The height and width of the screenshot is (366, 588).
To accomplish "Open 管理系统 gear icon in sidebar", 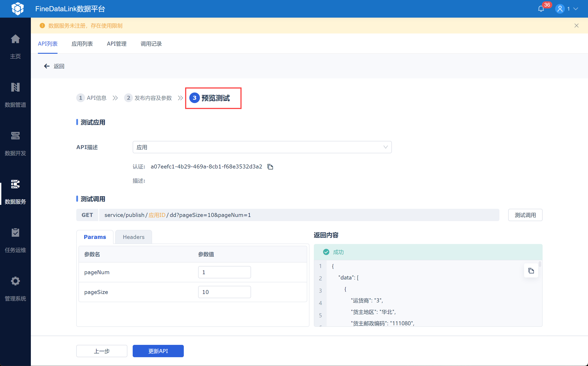I will 15,281.
